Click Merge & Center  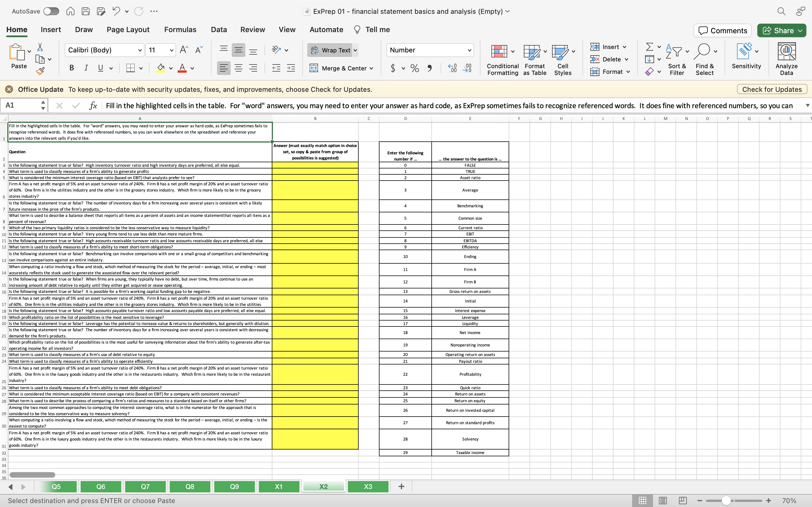pyautogui.click(x=341, y=68)
